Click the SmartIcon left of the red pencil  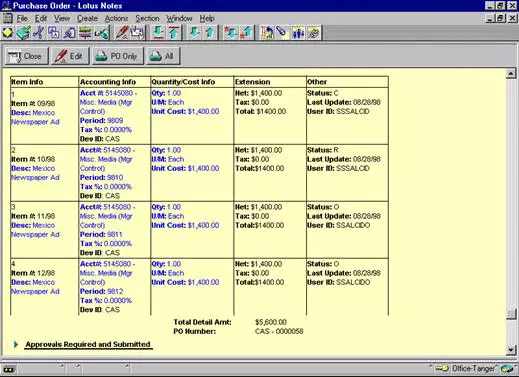click(x=101, y=33)
